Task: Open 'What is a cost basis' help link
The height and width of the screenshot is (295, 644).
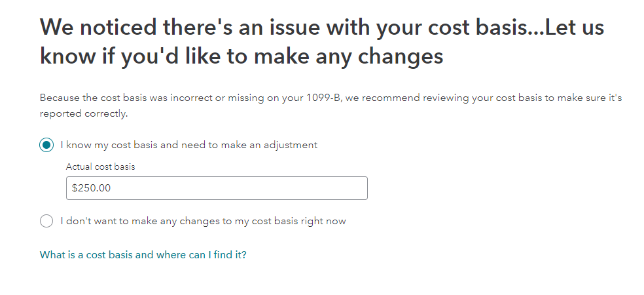Action: [x=143, y=255]
